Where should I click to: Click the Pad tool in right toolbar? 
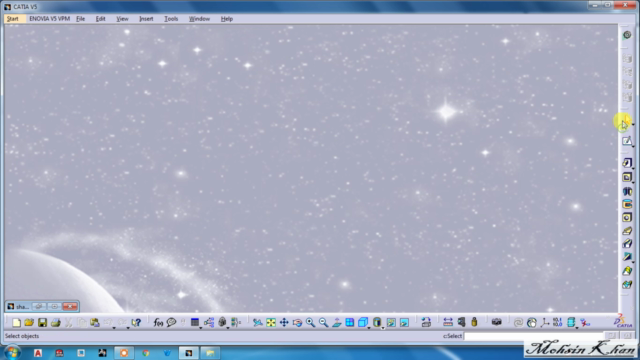pos(627,162)
